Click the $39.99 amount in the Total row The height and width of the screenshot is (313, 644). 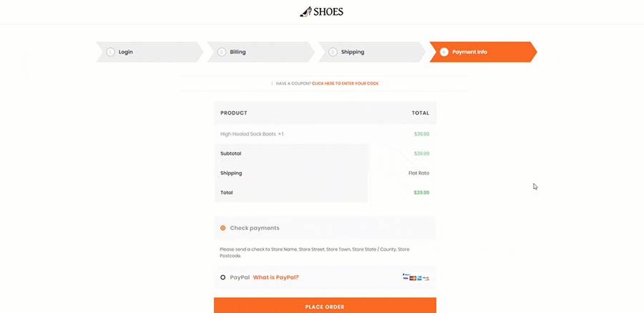pos(421,193)
